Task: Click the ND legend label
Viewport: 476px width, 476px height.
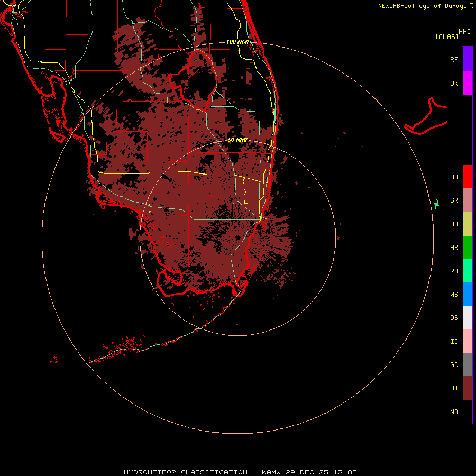Action: point(454,412)
